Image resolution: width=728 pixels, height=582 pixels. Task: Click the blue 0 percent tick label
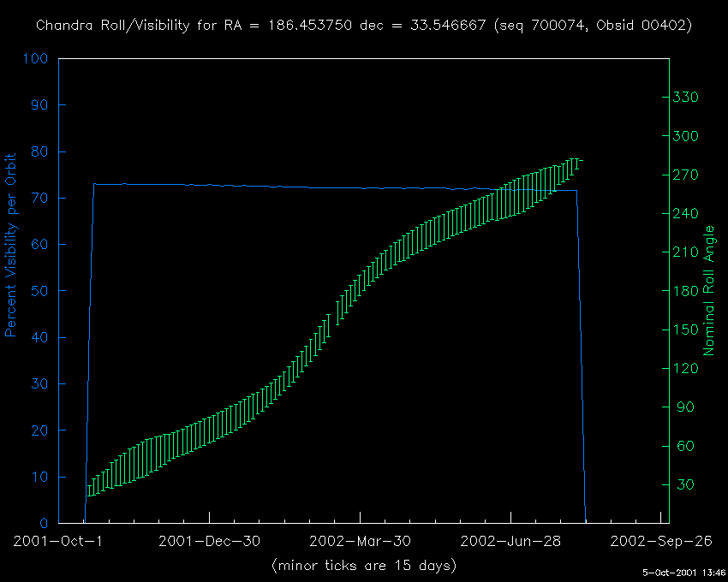point(45,523)
